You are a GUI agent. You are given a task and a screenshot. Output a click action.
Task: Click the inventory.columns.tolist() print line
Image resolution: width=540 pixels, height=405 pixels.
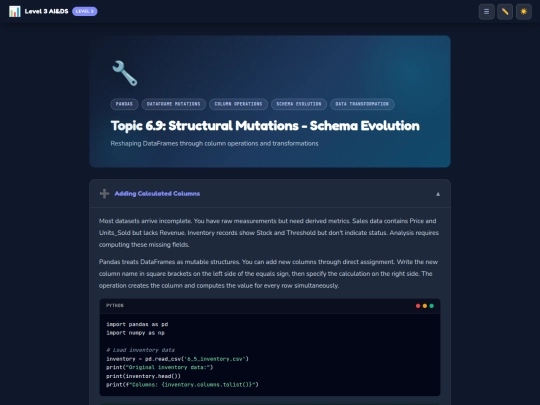pyautogui.click(x=182, y=385)
